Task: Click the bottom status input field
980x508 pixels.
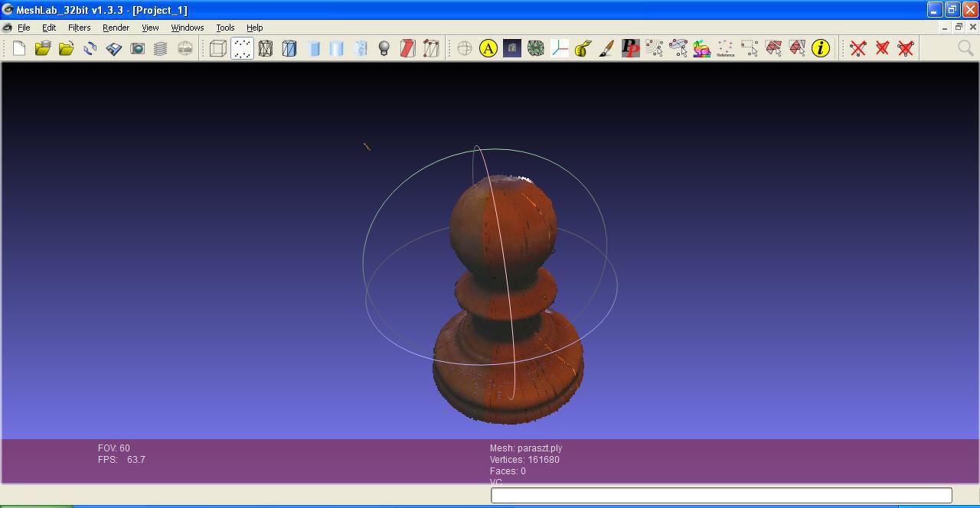Action: (721, 495)
